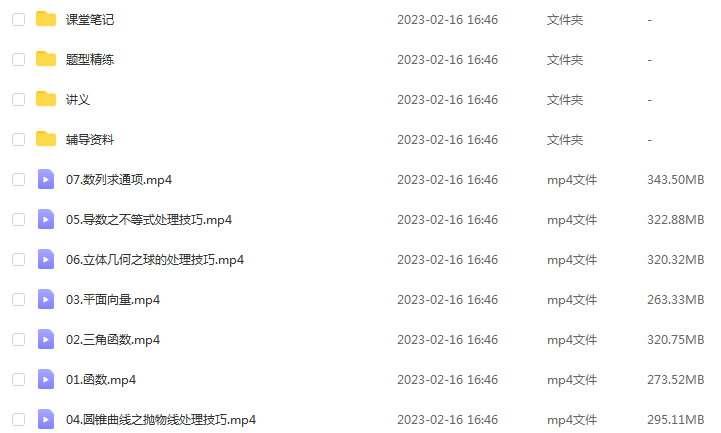Click the 题型精练 folder name
721x433 pixels.
click(x=90, y=59)
